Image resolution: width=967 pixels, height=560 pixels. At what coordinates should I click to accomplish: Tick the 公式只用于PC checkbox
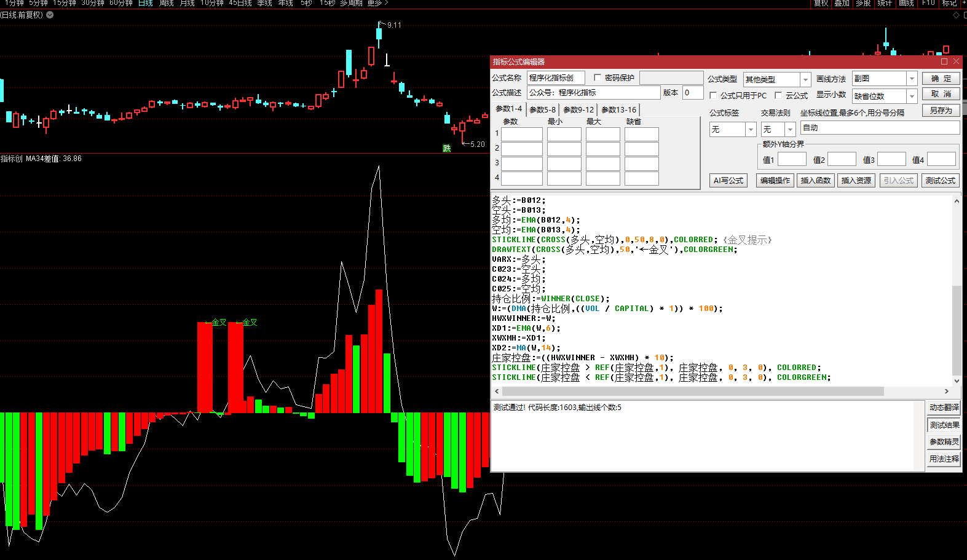pyautogui.click(x=713, y=95)
